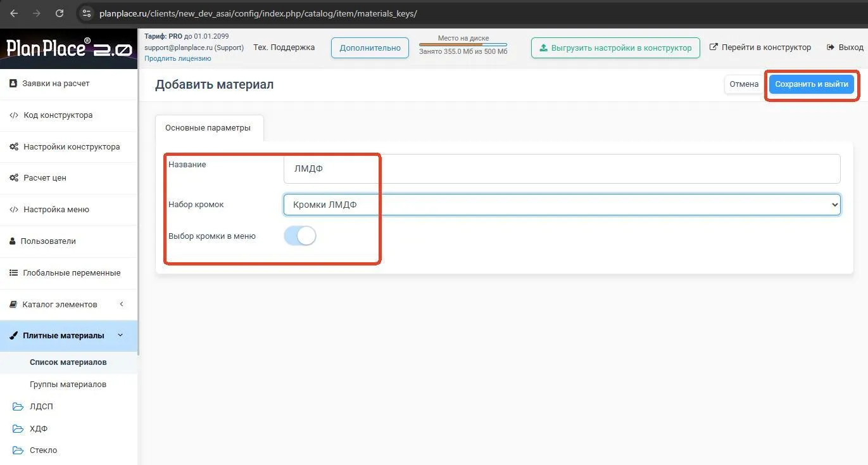
Task: Toggle the Выбор кромки в меню switch
Action: point(299,236)
